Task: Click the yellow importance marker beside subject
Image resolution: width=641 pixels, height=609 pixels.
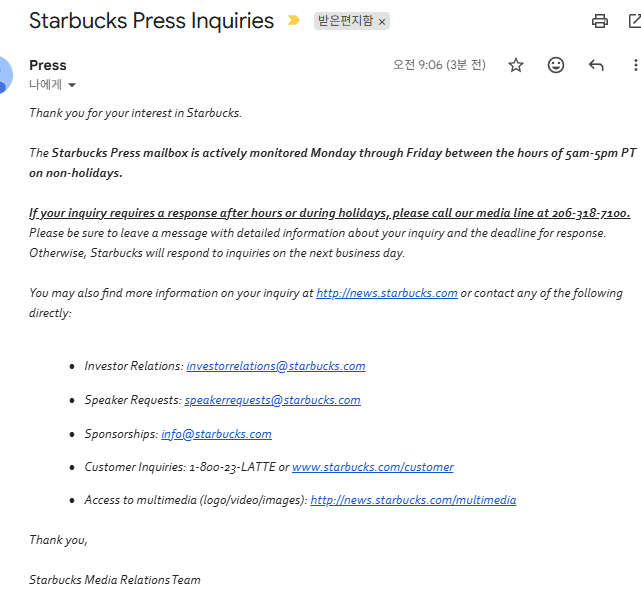Action: pyautogui.click(x=294, y=20)
